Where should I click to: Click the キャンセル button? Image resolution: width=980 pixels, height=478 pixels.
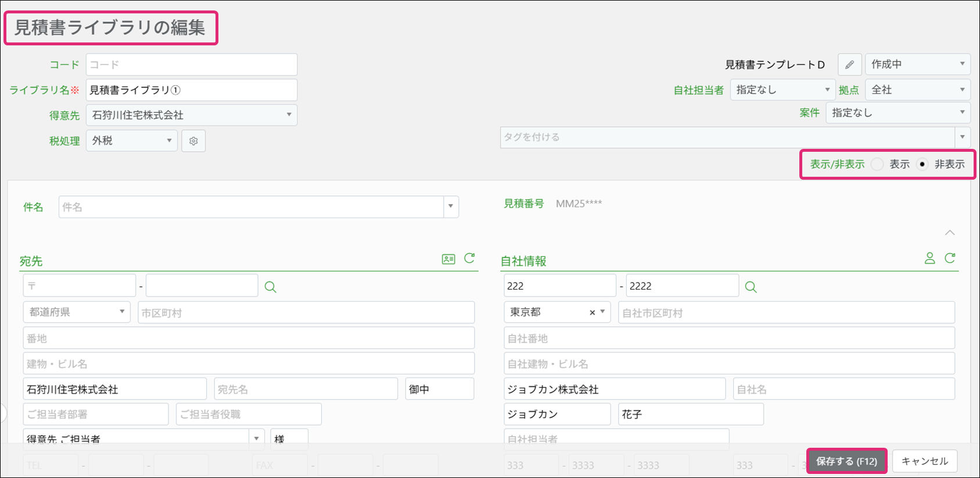[x=924, y=461]
